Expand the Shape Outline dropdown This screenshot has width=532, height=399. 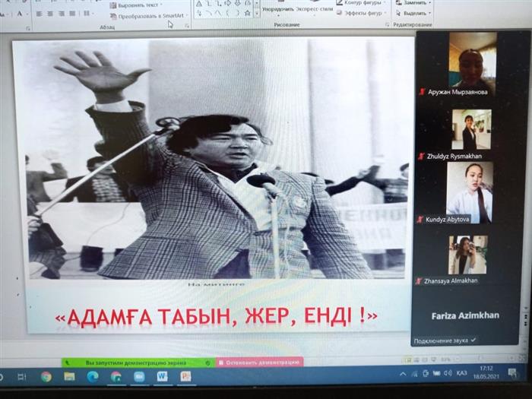(362, 2)
